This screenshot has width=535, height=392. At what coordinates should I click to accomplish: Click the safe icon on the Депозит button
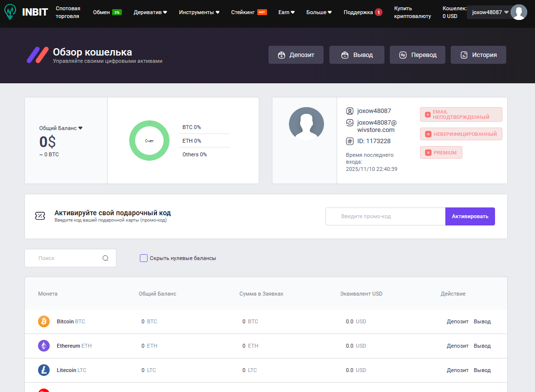[281, 55]
